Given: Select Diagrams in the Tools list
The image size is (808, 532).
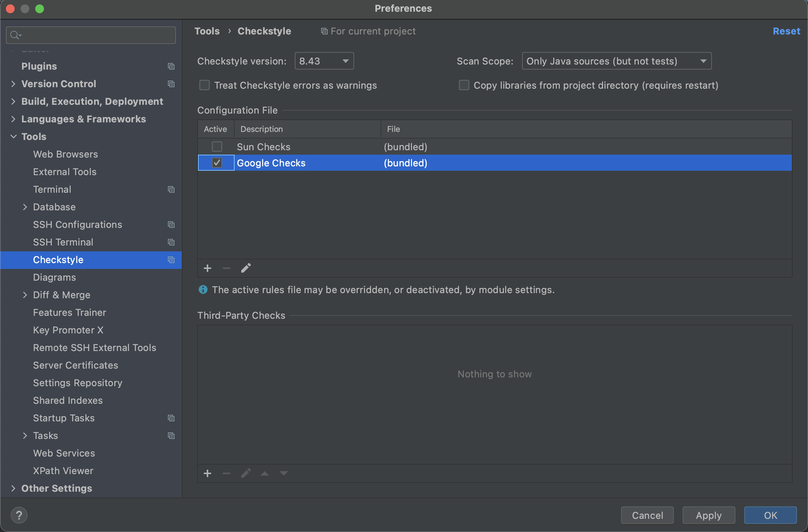Looking at the screenshot, I should (54, 277).
